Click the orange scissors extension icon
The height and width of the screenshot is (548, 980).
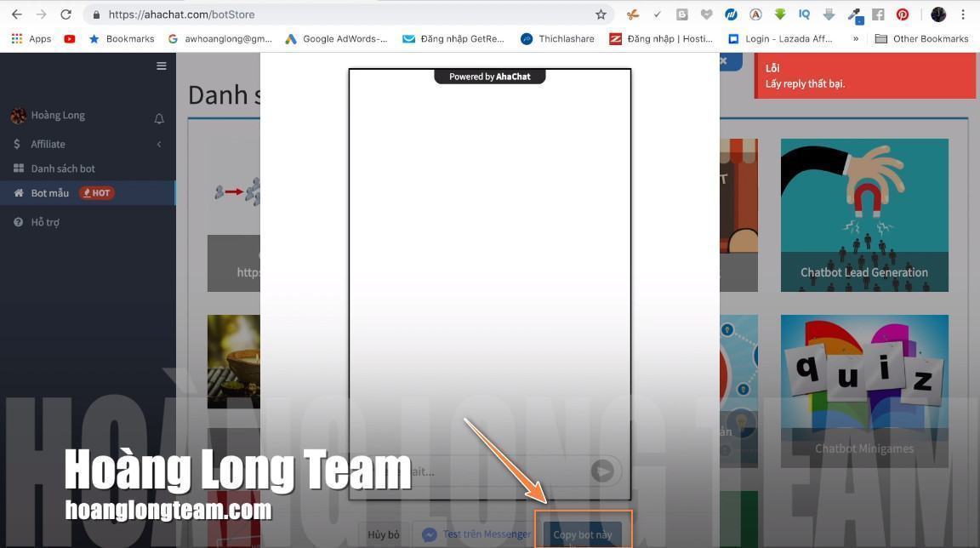633,14
